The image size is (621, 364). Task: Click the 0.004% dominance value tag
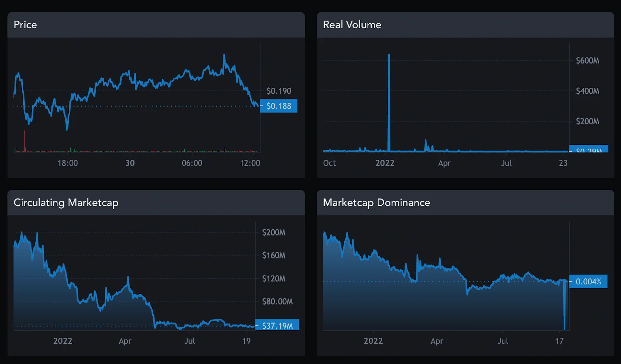tap(588, 282)
